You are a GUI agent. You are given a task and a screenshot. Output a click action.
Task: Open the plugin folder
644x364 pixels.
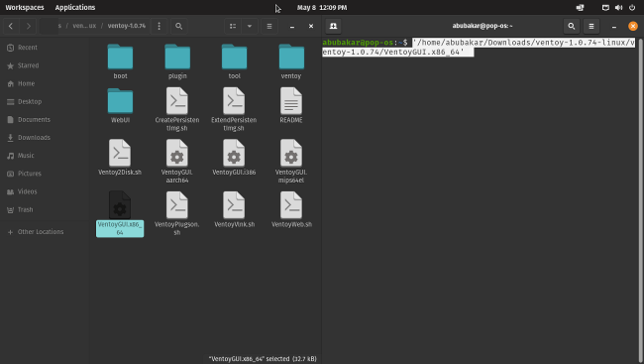(177, 61)
